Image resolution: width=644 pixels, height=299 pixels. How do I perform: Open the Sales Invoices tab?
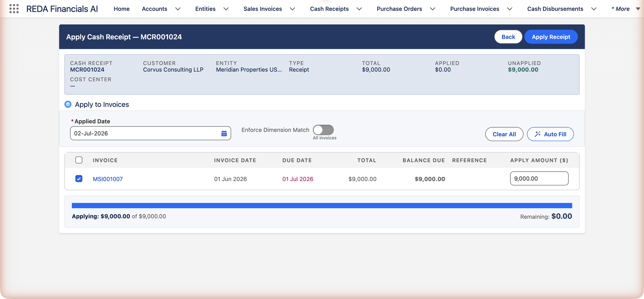[x=263, y=9]
